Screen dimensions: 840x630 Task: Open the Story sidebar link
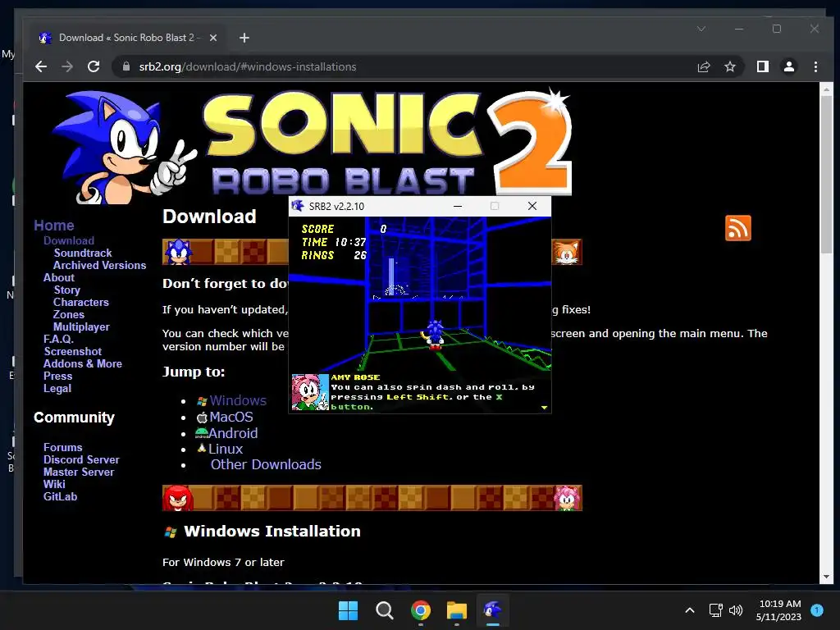tap(67, 290)
